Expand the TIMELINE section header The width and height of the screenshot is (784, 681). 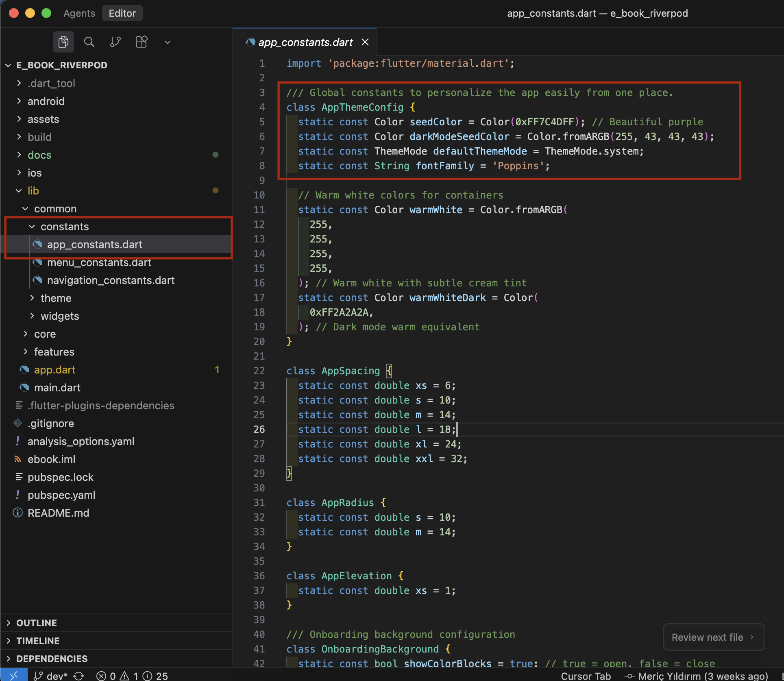point(37,641)
